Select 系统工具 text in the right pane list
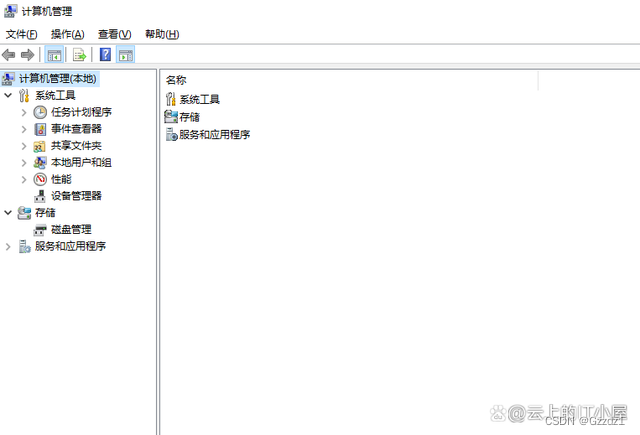Viewport: 640px width, 435px height. pos(200,99)
